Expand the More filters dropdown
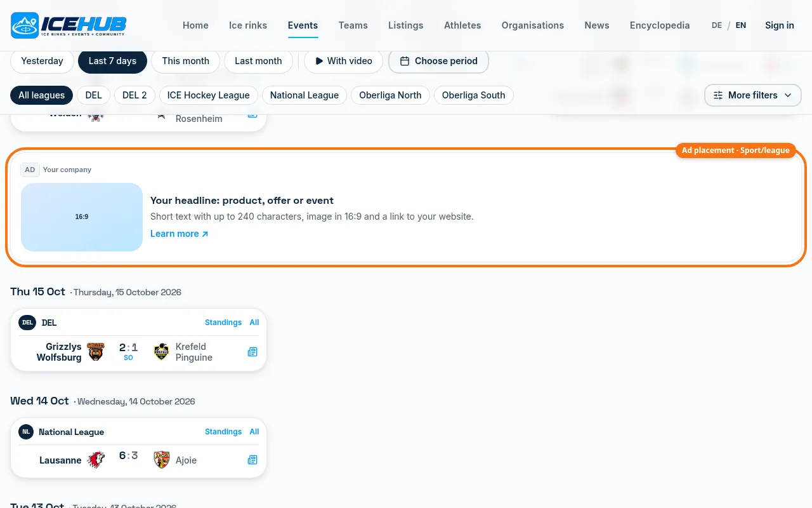The image size is (812, 508). tap(752, 95)
